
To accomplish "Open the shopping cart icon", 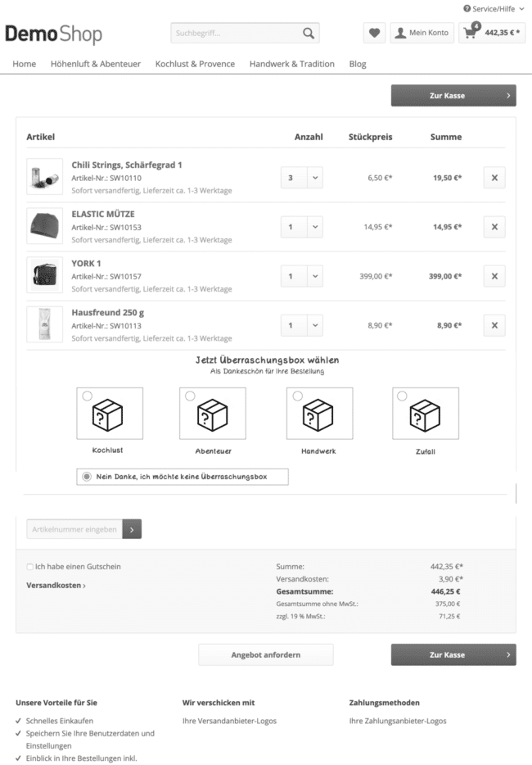I will (x=470, y=33).
